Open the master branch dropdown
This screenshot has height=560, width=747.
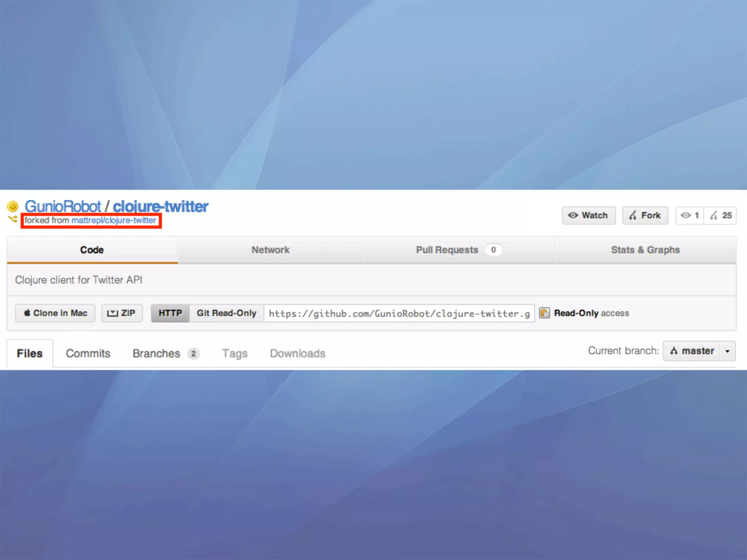point(692,351)
